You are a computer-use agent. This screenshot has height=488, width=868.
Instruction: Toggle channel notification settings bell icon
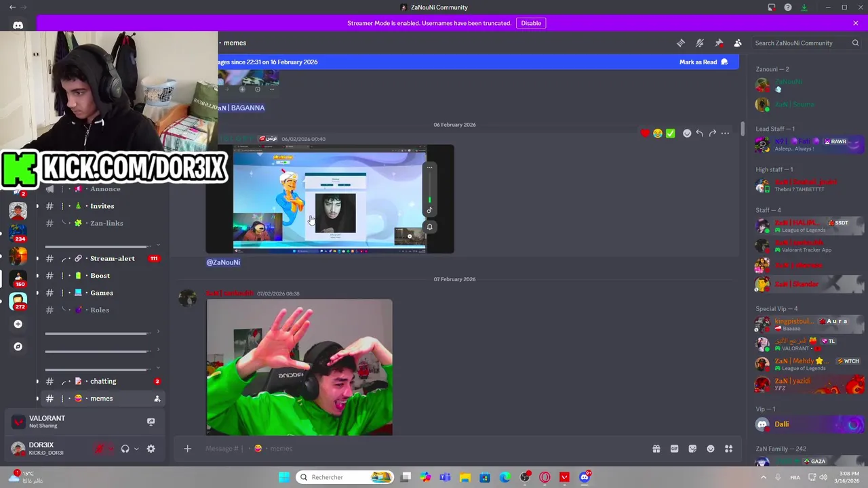700,43
